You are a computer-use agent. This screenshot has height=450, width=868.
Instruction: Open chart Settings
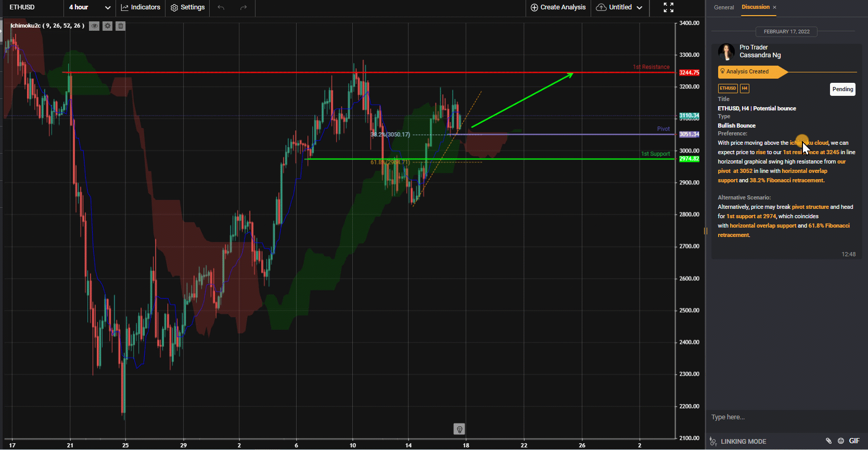point(188,7)
